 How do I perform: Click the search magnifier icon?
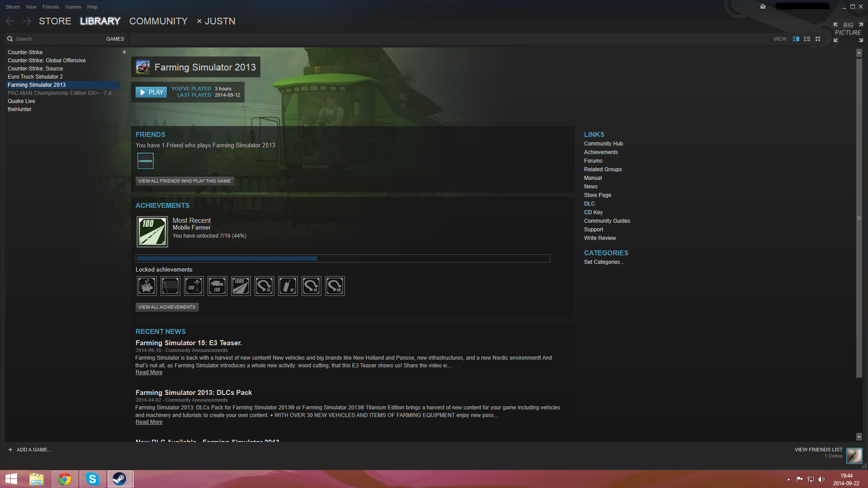click(x=10, y=39)
